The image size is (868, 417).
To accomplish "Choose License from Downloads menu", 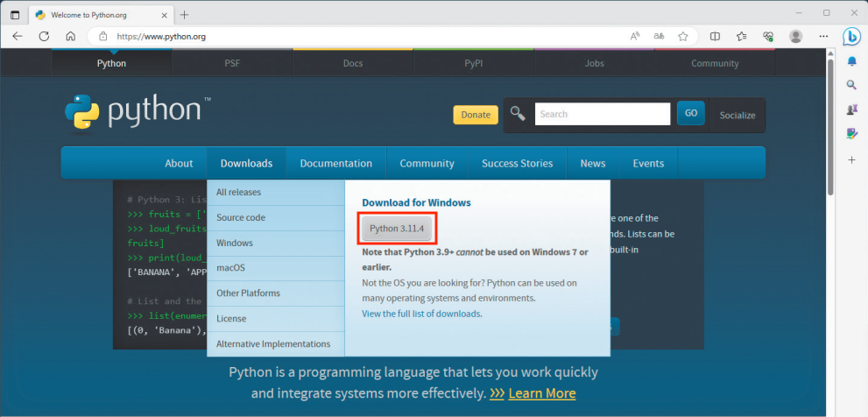I will (276, 318).
